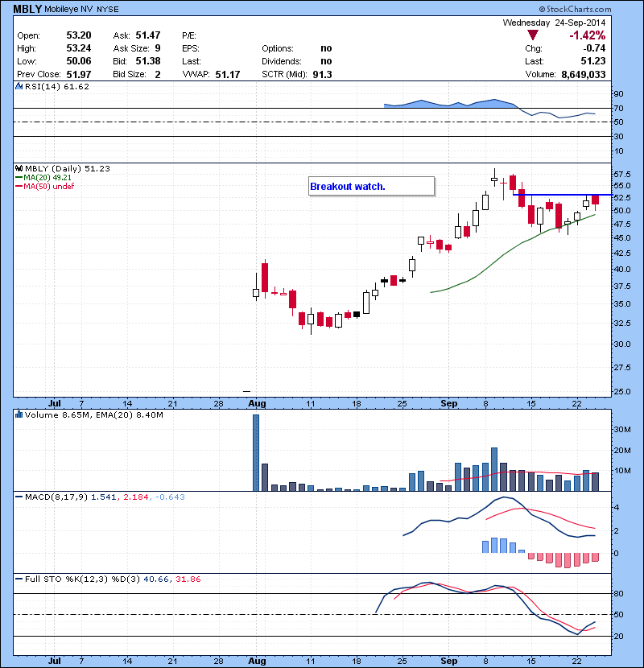Screen dimensions: 644x668
Task: Click the red down-triangle change indicator
Action: tap(533, 35)
